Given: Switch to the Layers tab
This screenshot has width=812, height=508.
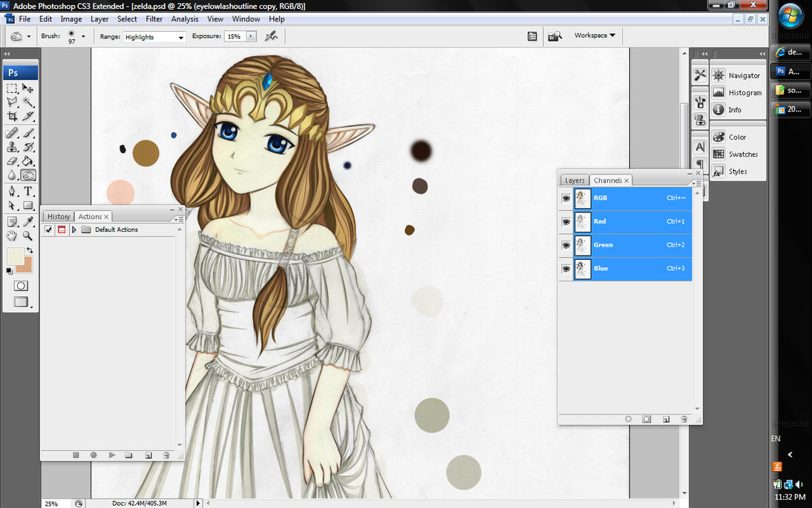Looking at the screenshot, I should (574, 180).
